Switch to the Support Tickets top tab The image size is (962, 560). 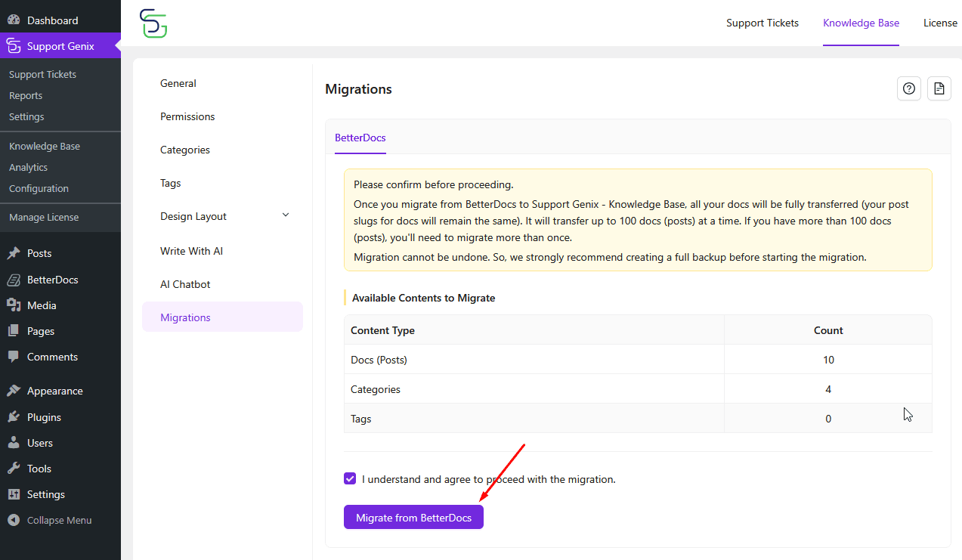point(762,23)
